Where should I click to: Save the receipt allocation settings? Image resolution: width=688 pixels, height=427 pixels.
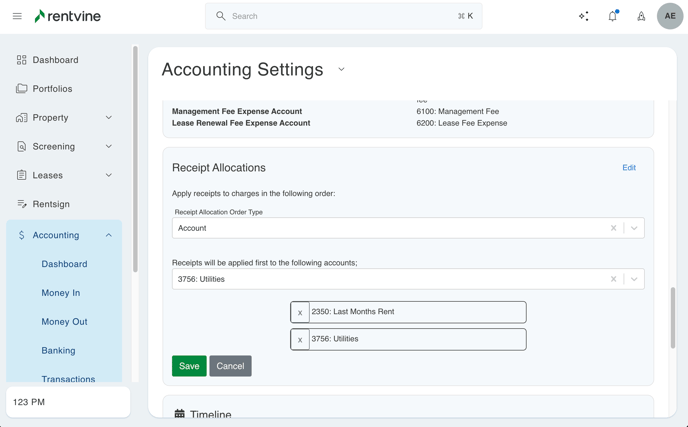coord(189,366)
